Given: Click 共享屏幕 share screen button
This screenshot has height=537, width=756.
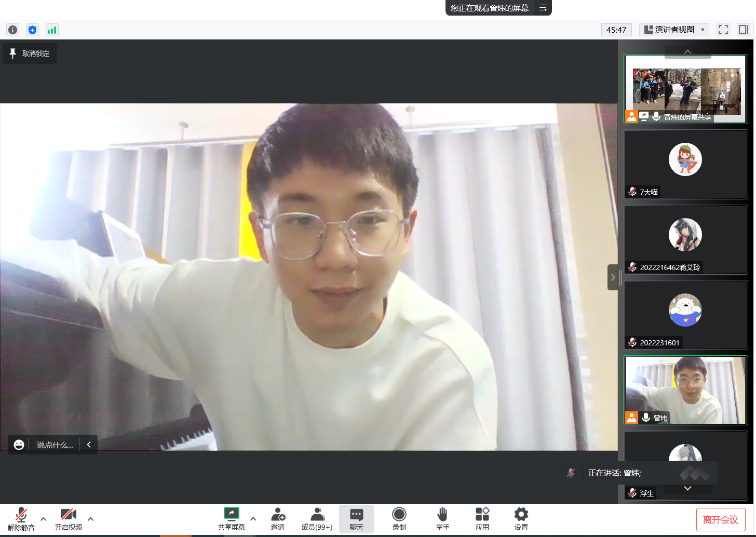Looking at the screenshot, I should click(x=231, y=518).
